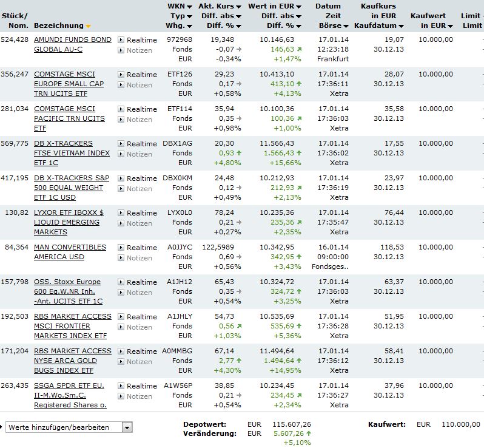Click Notizen icon for COMSTAGE MSCI PACIFIC
The image size is (484, 448).
coord(121,119)
